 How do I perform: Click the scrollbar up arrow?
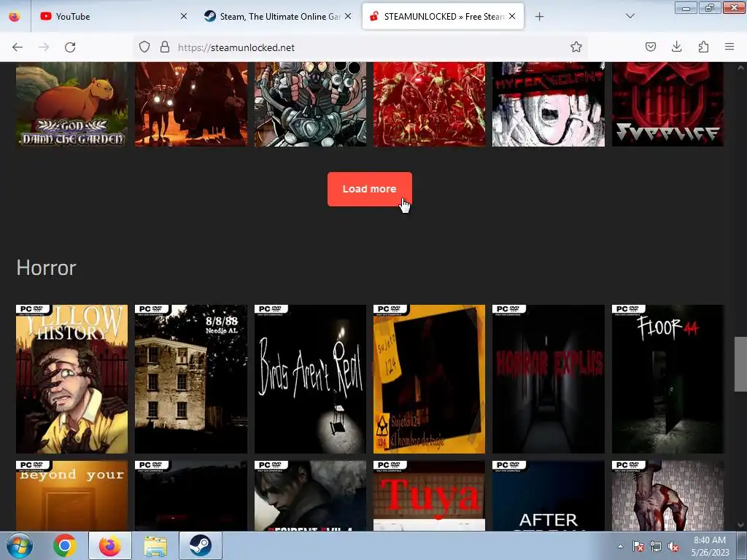740,68
